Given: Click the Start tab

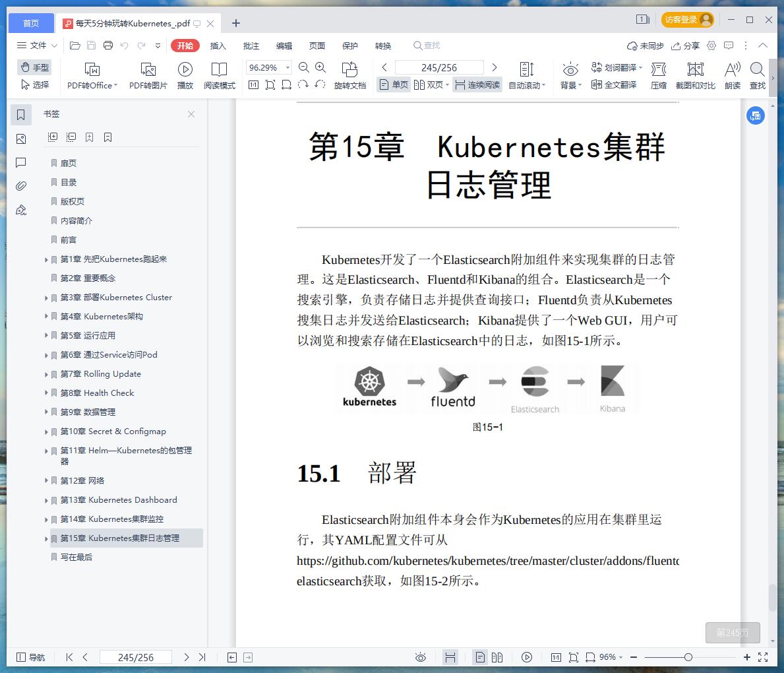Looking at the screenshot, I should 185,46.
